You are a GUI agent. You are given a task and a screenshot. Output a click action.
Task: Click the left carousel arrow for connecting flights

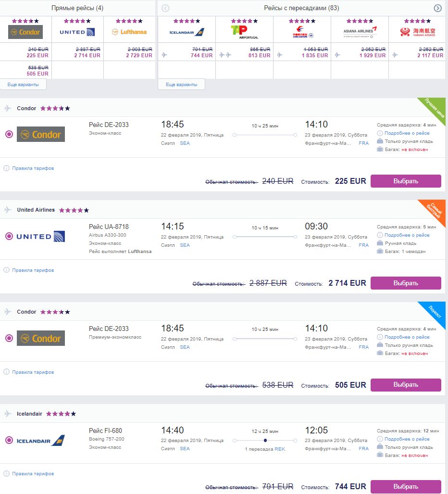click(x=165, y=8)
